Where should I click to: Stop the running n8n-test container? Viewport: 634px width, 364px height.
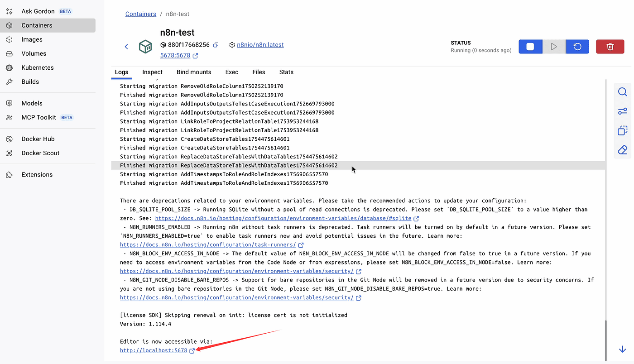[x=530, y=47]
